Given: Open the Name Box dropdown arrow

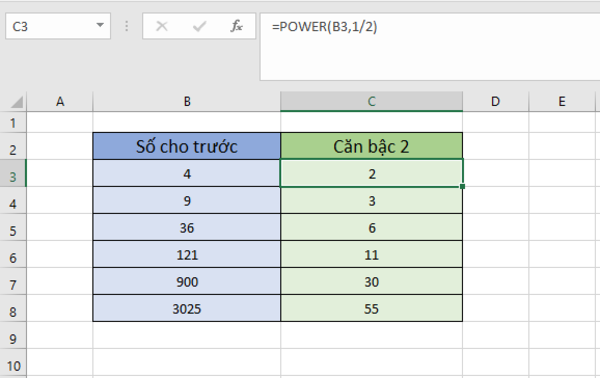Looking at the screenshot, I should click(100, 25).
